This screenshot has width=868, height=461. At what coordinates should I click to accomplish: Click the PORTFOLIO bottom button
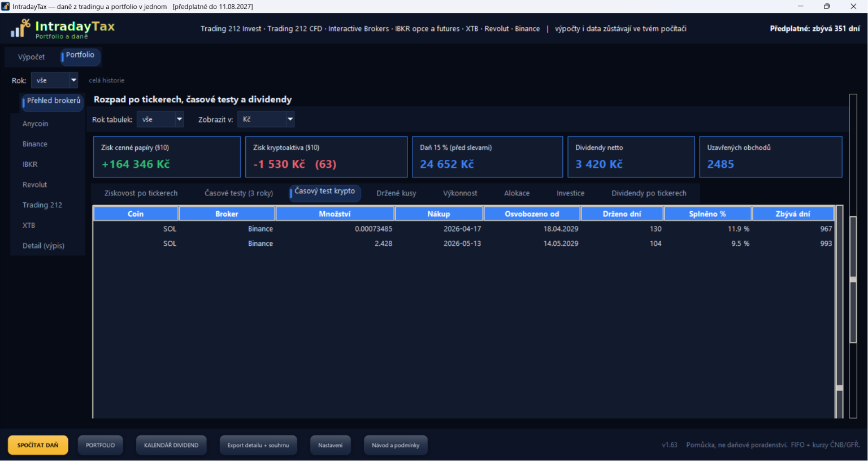point(101,445)
